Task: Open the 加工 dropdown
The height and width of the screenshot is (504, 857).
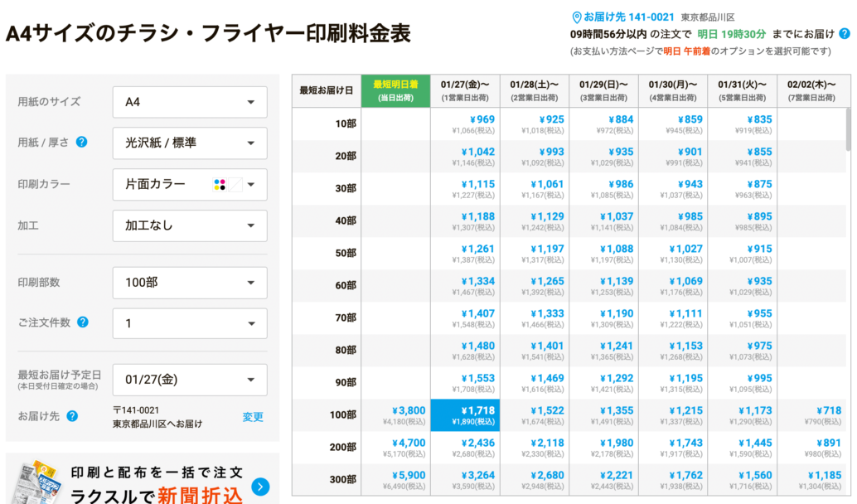Action: [189, 225]
